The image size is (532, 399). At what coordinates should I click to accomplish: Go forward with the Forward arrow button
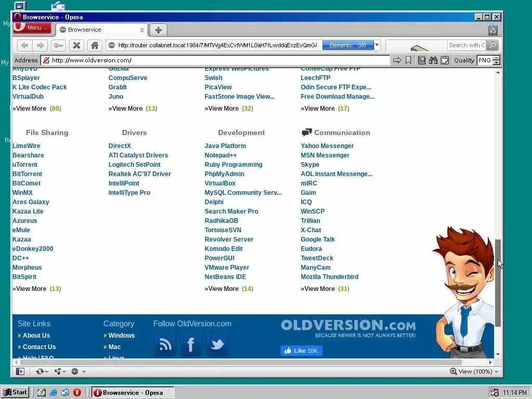pos(41,45)
